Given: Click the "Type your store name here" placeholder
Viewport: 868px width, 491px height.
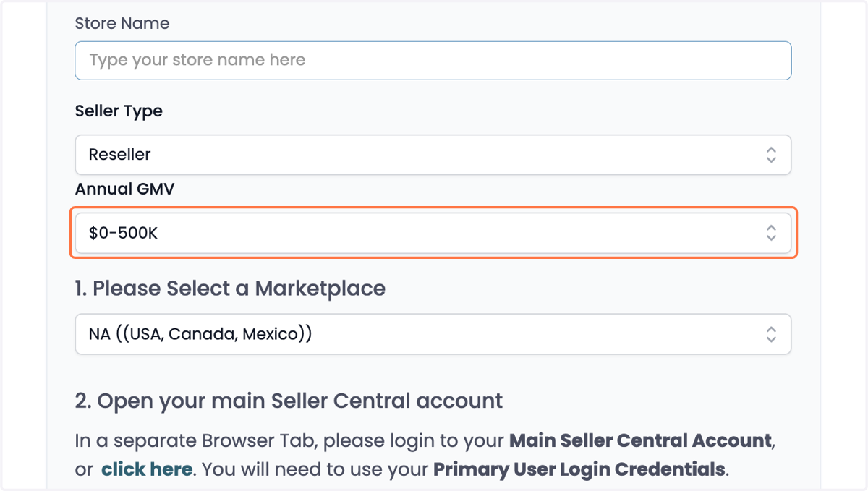Looking at the screenshot, I should click(197, 60).
